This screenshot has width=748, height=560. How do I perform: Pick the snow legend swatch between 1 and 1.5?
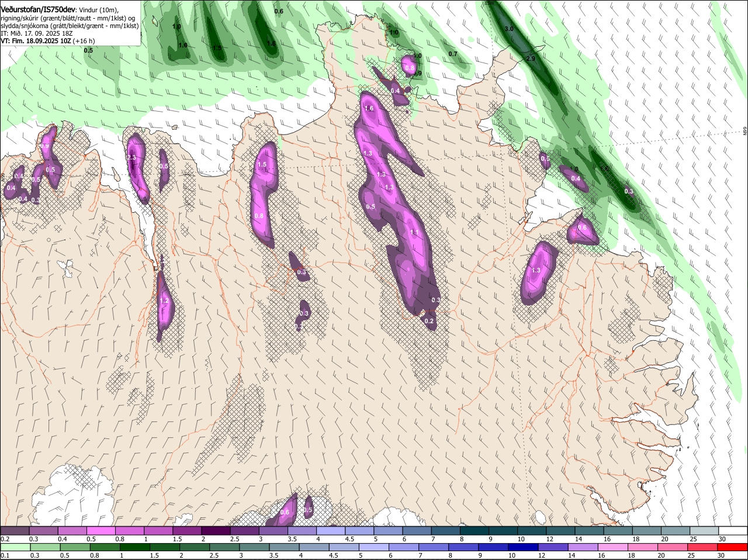(x=158, y=531)
